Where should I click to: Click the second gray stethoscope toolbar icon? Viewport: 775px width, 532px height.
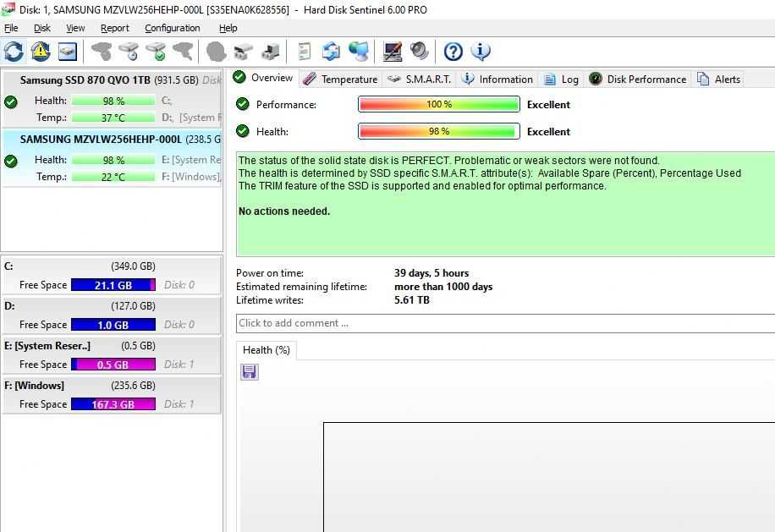(183, 52)
